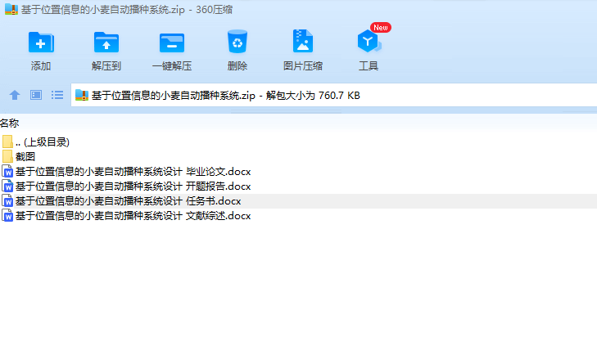Open the 图片压缩 image compression tool

tap(303, 41)
